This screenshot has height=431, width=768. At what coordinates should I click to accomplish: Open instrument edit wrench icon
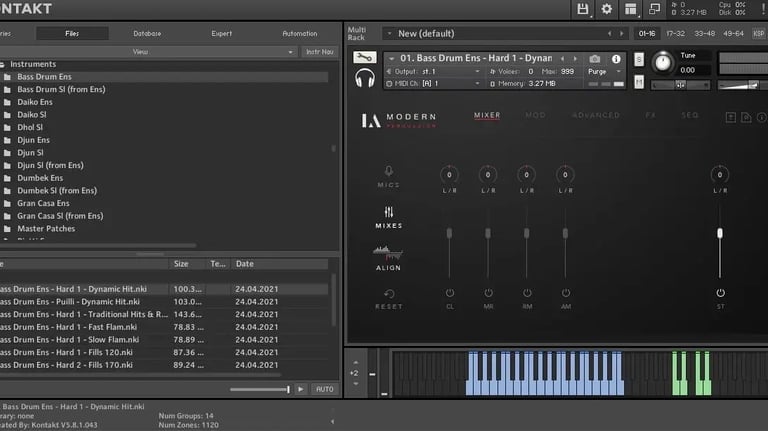click(x=365, y=57)
